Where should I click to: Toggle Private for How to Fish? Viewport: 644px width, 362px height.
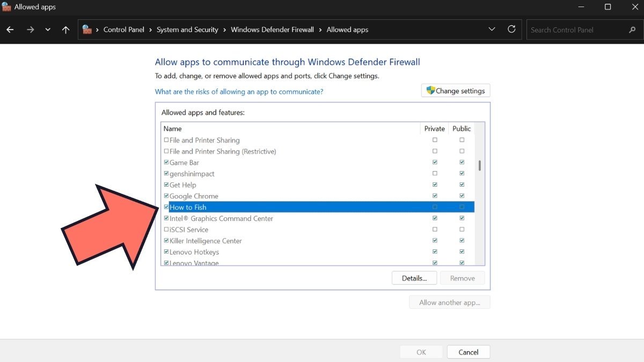point(435,207)
